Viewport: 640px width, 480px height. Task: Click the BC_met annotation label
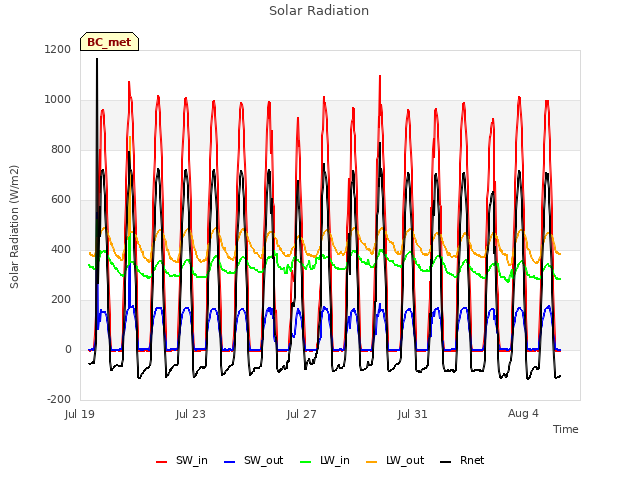[109, 42]
